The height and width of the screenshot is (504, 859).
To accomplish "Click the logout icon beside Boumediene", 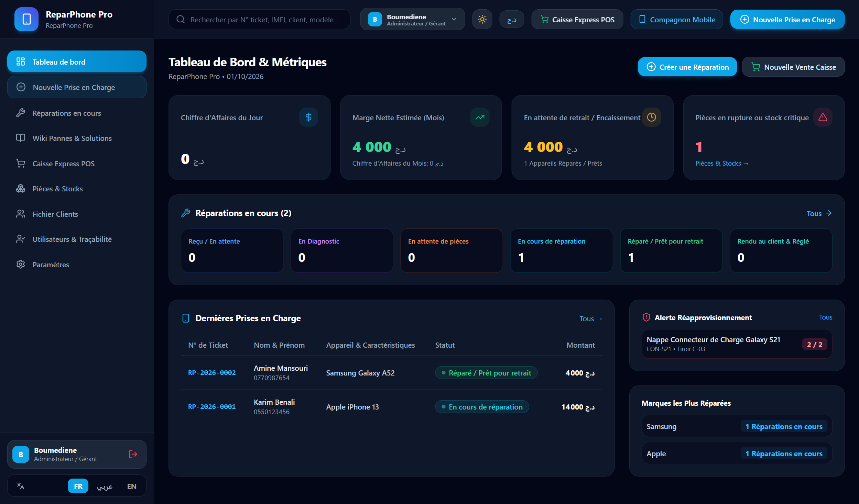I will coord(133,454).
